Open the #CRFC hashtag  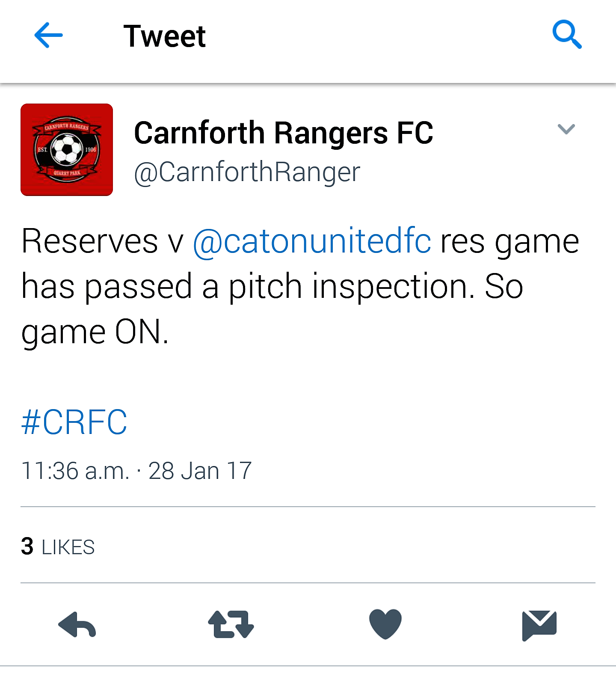point(74,422)
